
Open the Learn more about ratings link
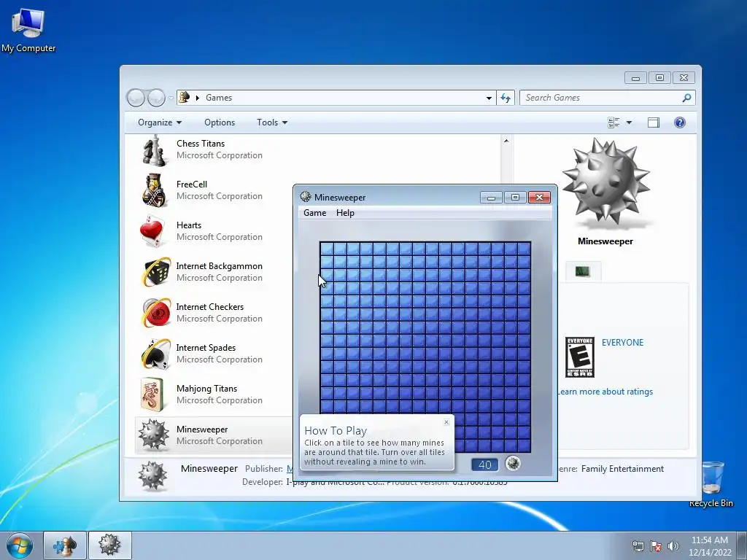[x=605, y=392]
